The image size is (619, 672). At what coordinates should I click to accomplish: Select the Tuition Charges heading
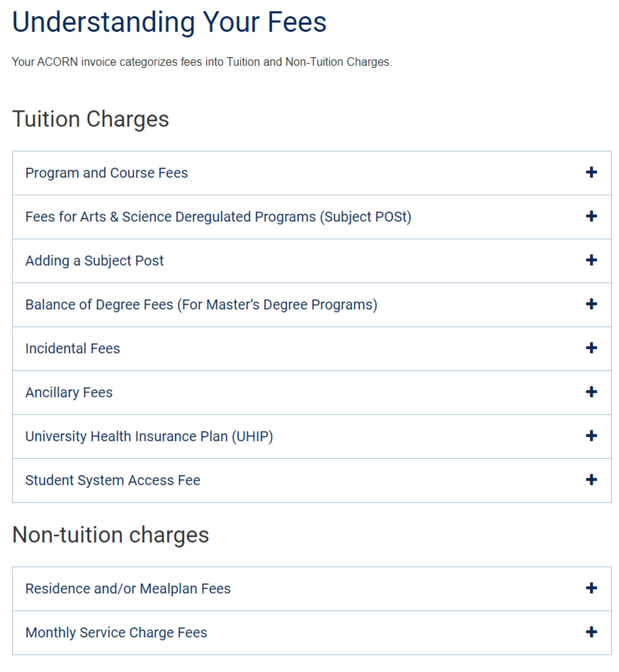click(x=91, y=120)
